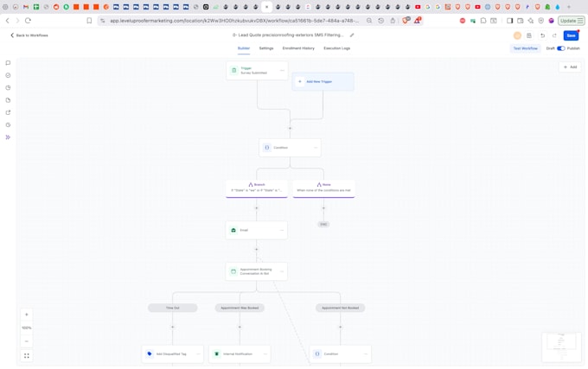Click the bottom Condition node's braces icon

click(317, 353)
